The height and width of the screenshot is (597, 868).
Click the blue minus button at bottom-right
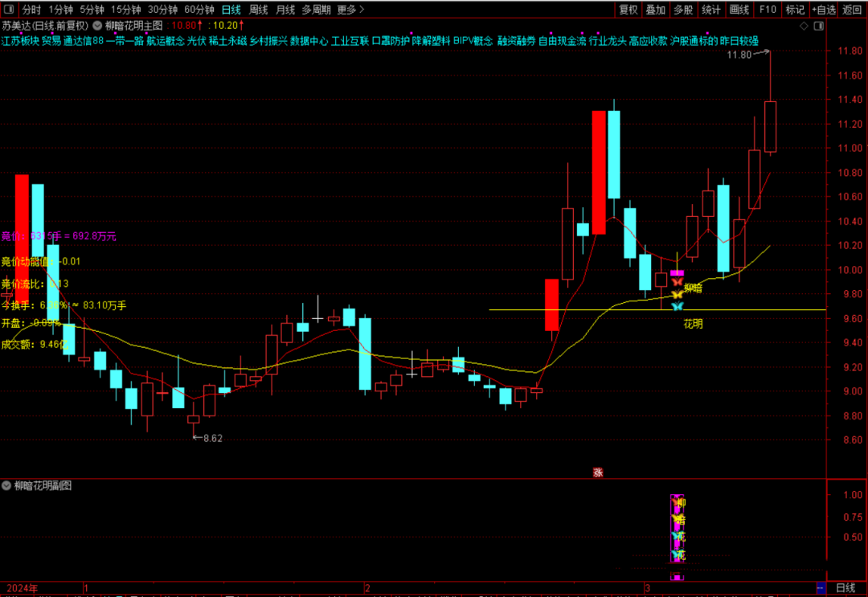click(x=821, y=587)
